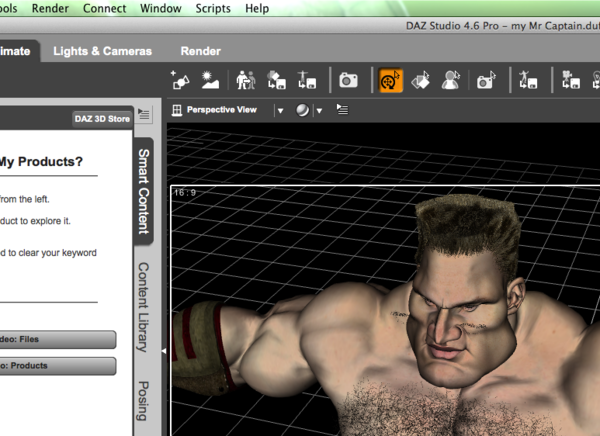Screen dimensions: 600x436
Task: Open the Smart Content pane options menu
Action: (x=143, y=116)
